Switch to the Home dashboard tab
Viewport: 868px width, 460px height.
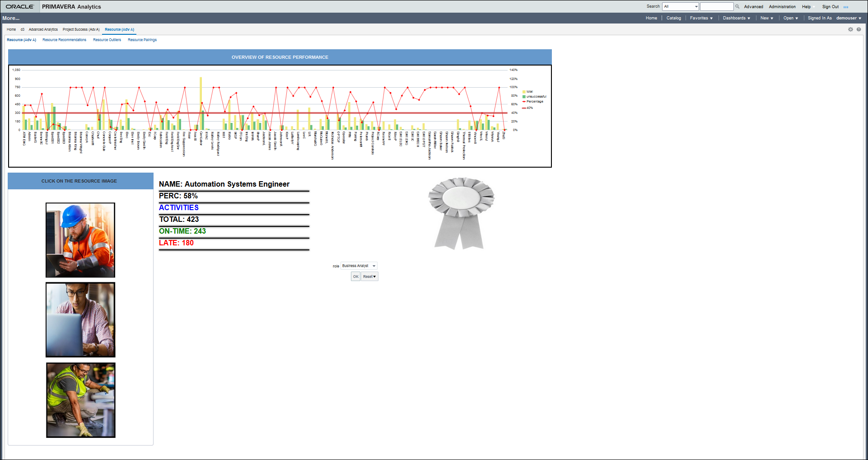point(11,29)
